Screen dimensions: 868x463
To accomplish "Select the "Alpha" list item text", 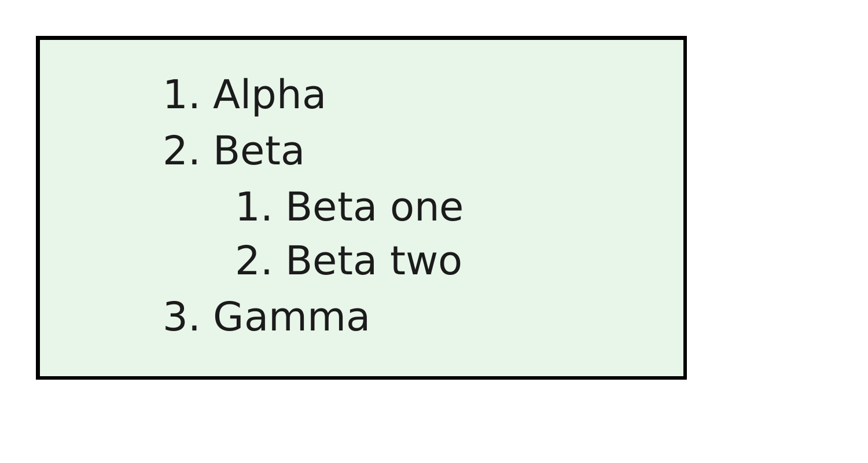I will point(269,95).
